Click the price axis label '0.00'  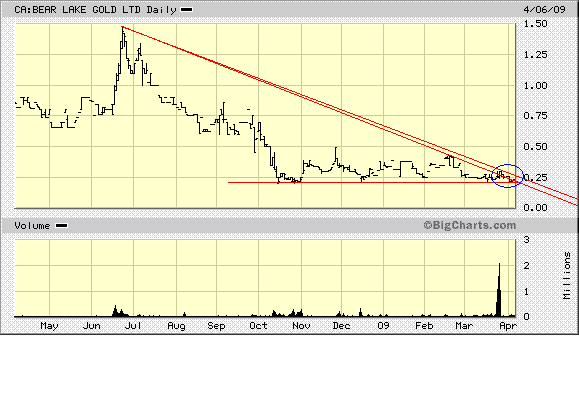tap(535, 207)
